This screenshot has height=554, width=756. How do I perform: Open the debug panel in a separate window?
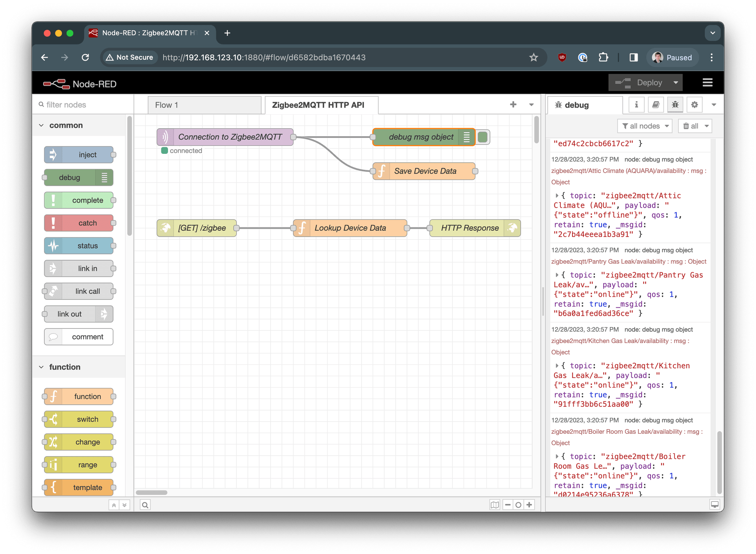tap(714, 504)
